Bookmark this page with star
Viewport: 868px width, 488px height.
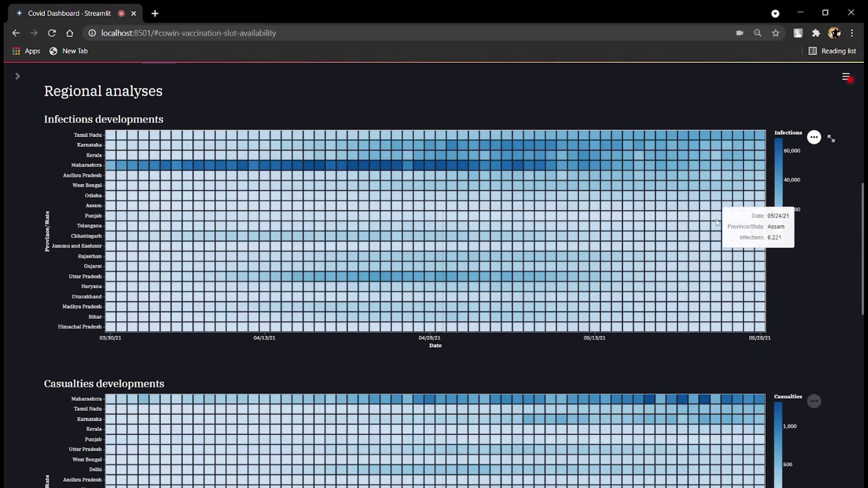(776, 33)
